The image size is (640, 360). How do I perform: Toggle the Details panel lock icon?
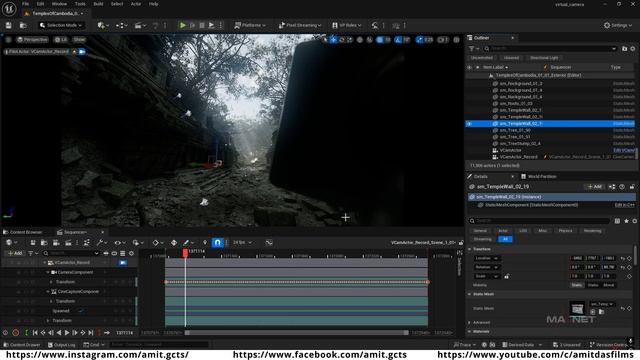point(632,187)
